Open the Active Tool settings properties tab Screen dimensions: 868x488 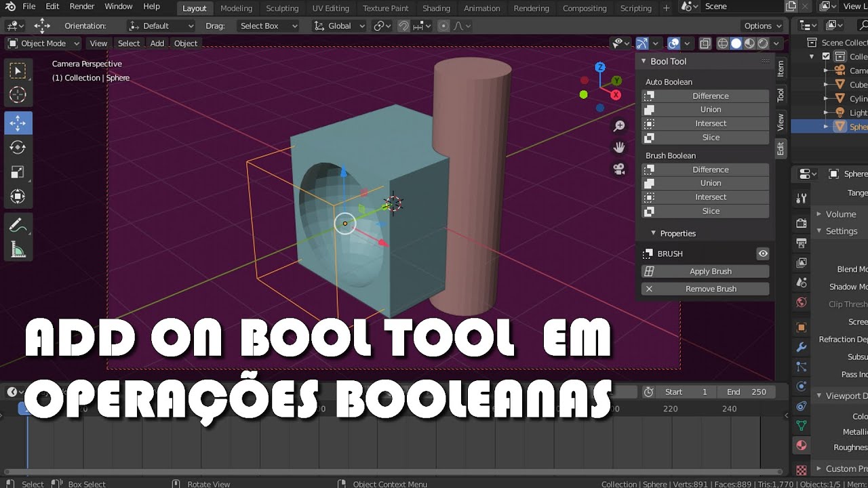click(802, 198)
